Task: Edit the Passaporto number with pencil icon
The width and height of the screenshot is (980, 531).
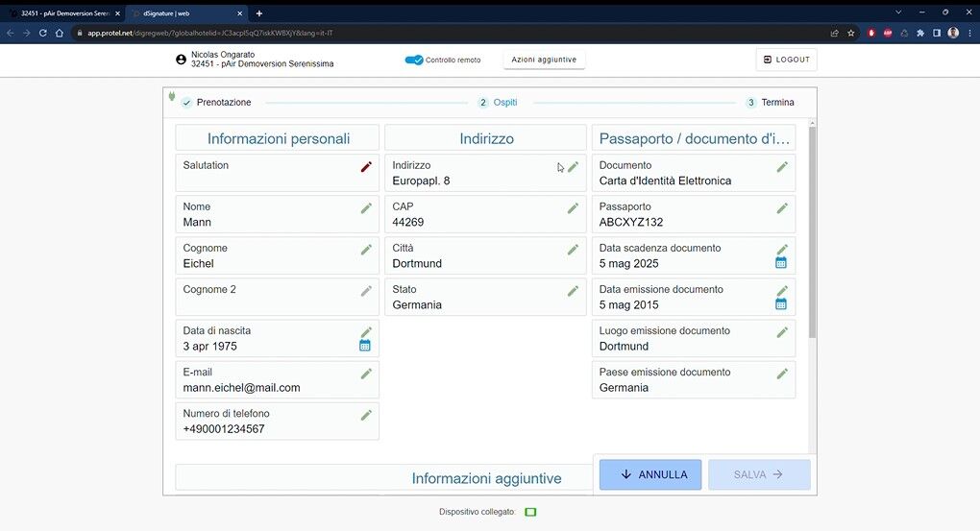Action: [782, 208]
